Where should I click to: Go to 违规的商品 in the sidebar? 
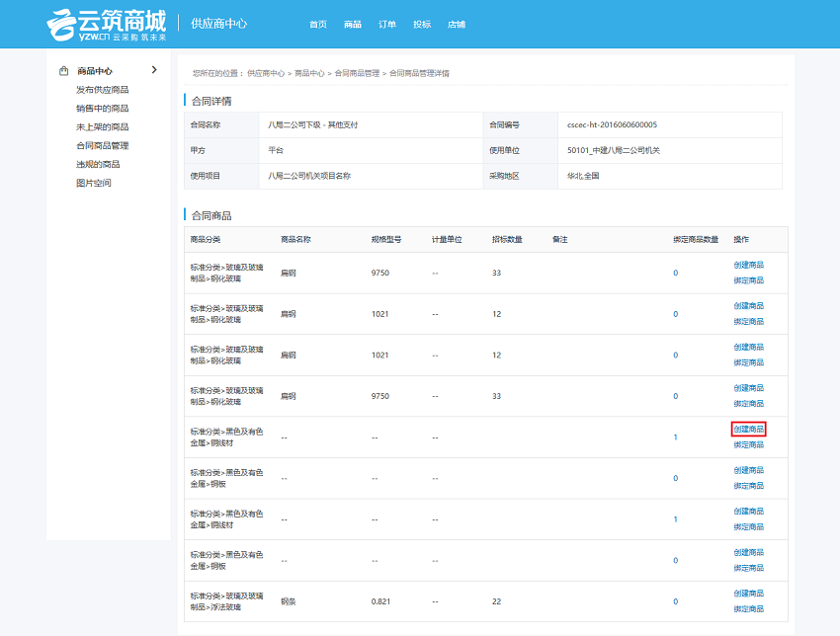(98, 164)
